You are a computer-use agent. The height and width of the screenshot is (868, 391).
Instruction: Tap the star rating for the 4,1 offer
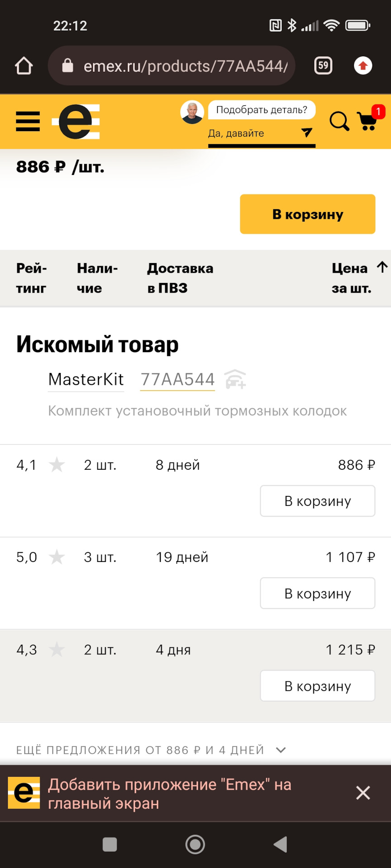click(x=57, y=464)
